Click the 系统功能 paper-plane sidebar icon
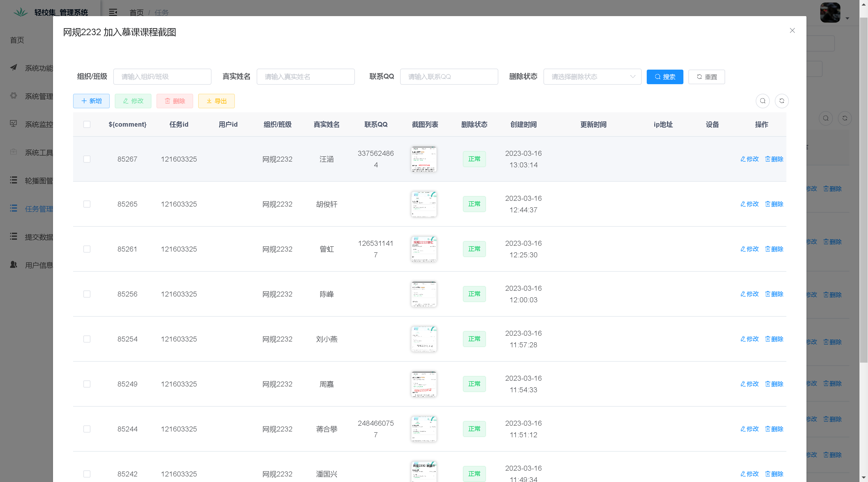This screenshot has width=868, height=482. [x=14, y=67]
